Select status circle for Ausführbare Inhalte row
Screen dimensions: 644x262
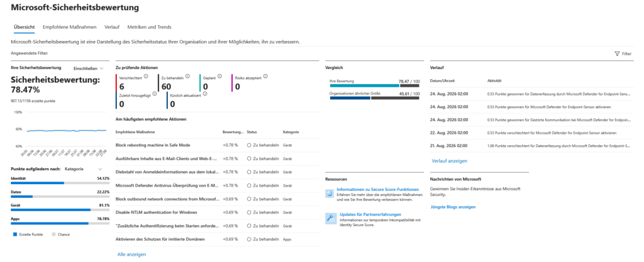coord(249,159)
